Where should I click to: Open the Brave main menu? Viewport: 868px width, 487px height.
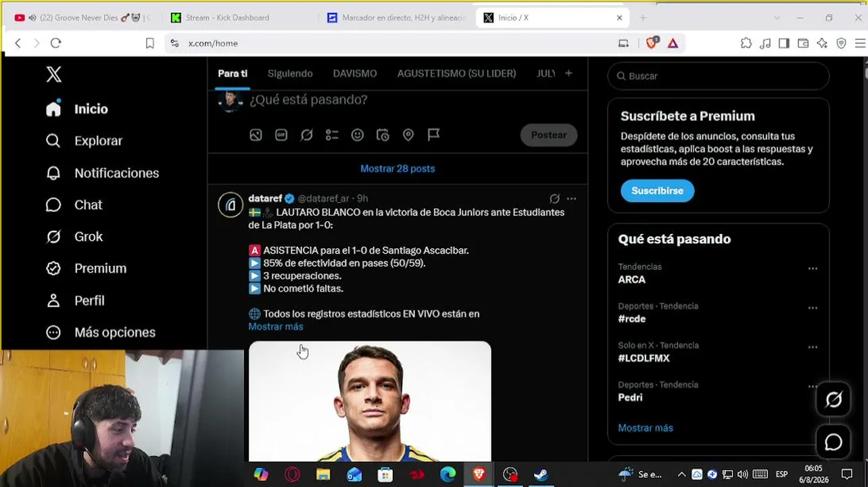[x=859, y=43]
